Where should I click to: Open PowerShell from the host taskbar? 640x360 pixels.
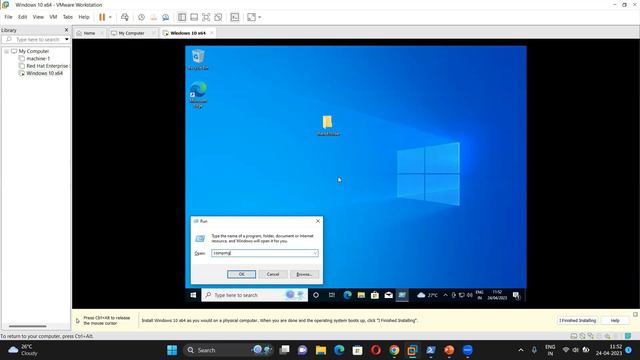pos(431,350)
